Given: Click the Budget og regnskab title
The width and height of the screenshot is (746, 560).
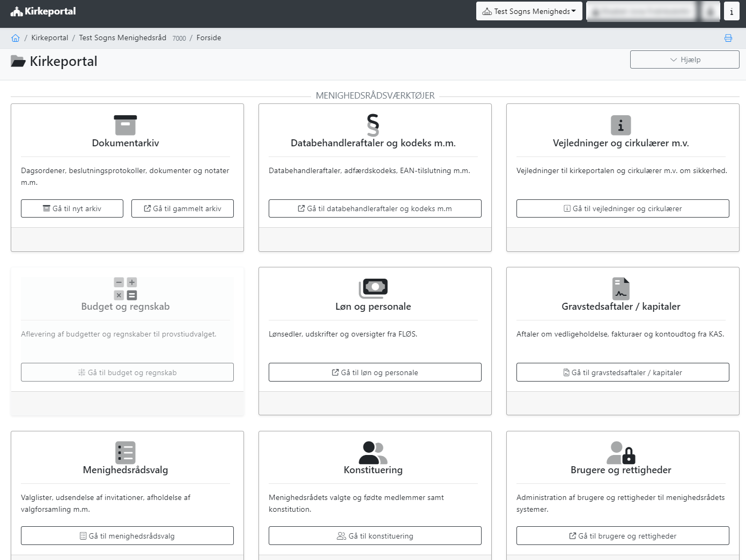Looking at the screenshot, I should pos(125,307).
